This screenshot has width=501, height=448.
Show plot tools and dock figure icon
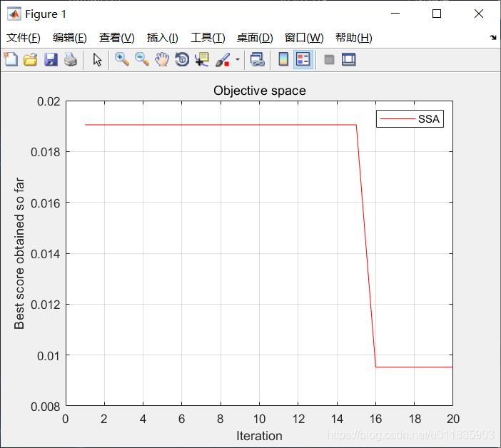pyautogui.click(x=348, y=59)
